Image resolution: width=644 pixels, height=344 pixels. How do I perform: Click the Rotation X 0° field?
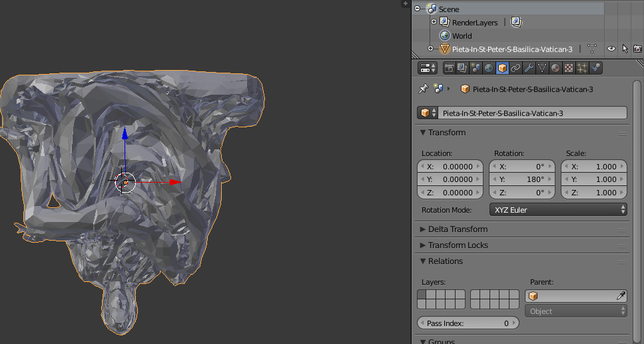pyautogui.click(x=522, y=167)
